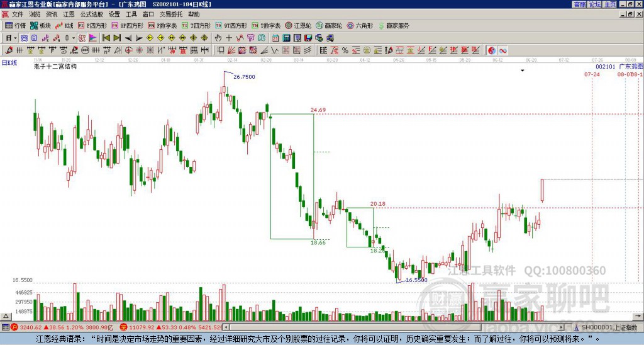
Task: Click the 日K线 label at chart corner
Action: 9,63
